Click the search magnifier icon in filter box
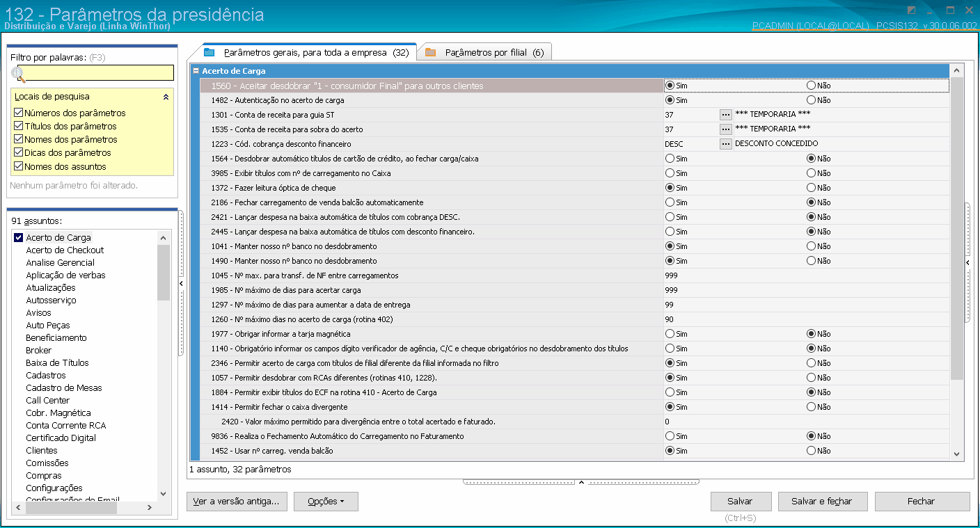Screen dimensions: 980x528 tap(19, 74)
